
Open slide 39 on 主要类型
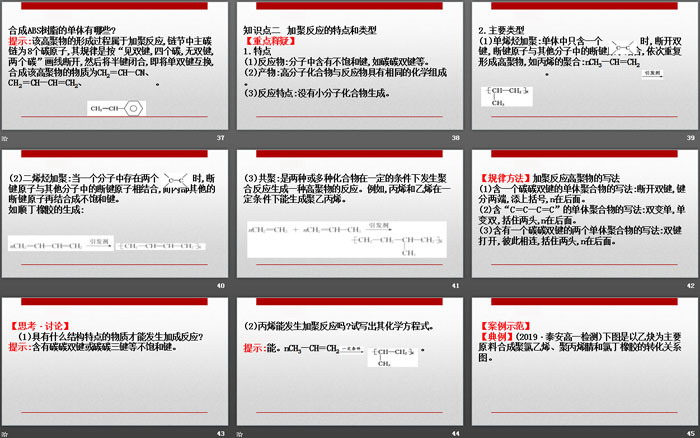point(583,63)
